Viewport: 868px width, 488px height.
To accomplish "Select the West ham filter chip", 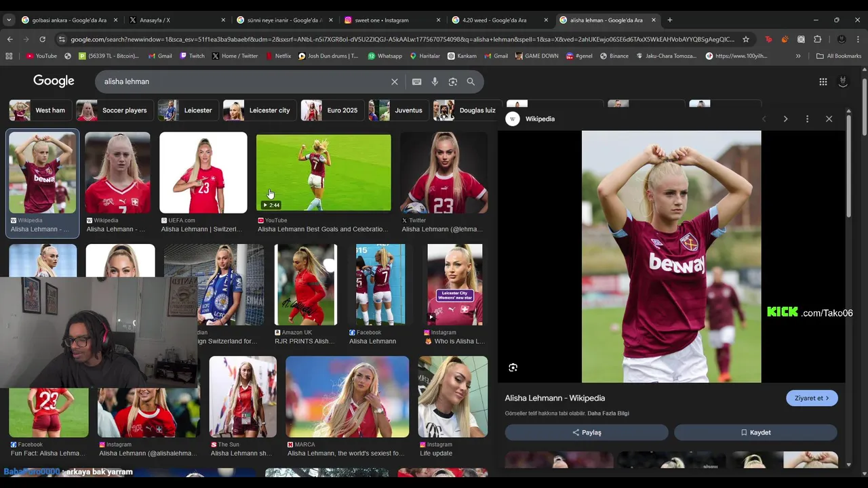I will [x=40, y=110].
